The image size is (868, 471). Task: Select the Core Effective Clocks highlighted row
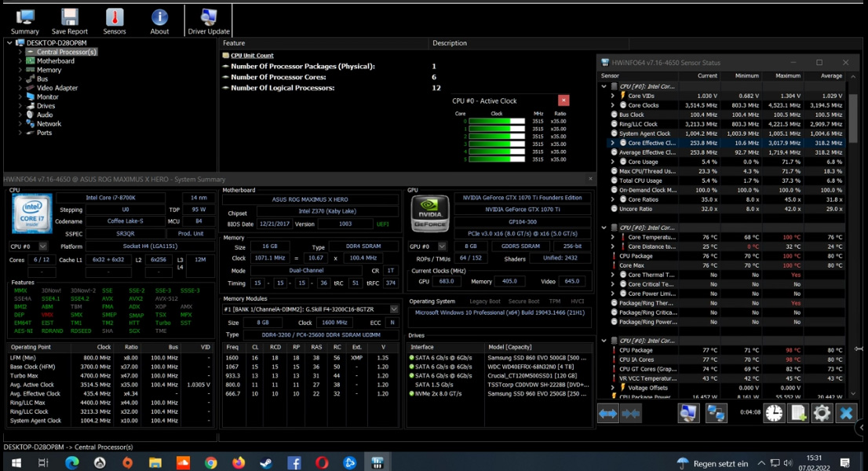(726, 143)
